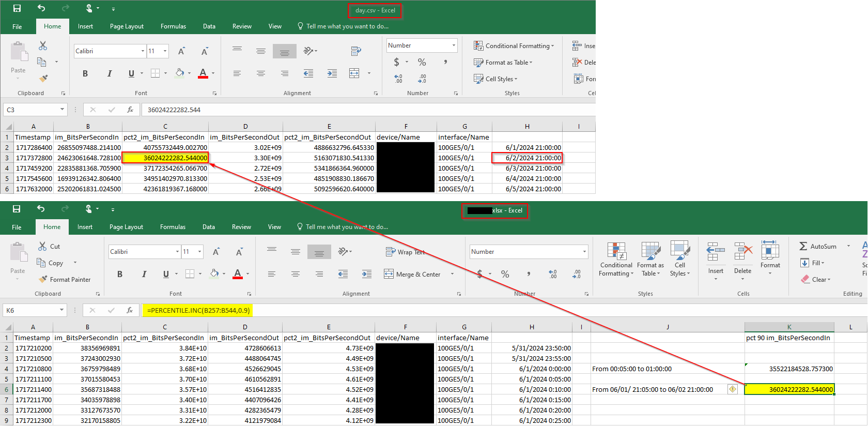Click the error warning diamond beside K6
The width and height of the screenshot is (868, 426).
click(x=733, y=389)
